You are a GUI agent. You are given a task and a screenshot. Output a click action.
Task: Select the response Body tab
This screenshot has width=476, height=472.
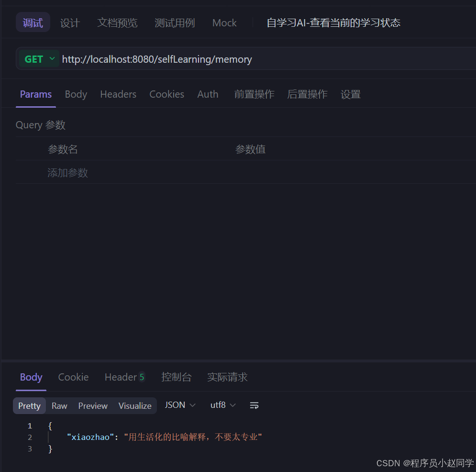pos(31,377)
